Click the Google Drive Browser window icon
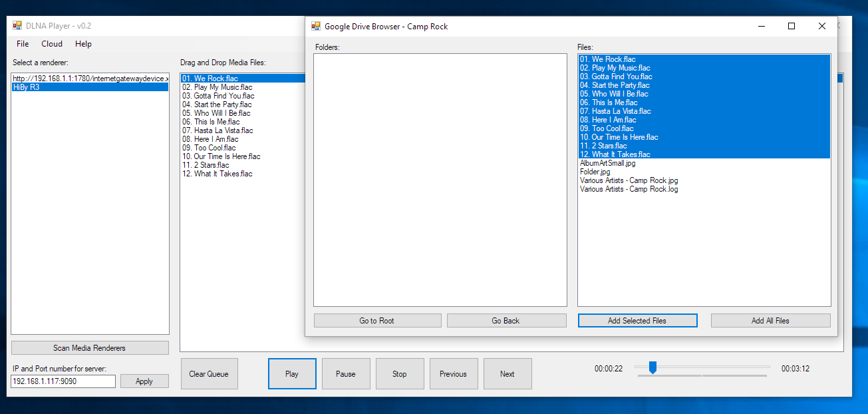Screen dimensions: 868x414 [316, 27]
